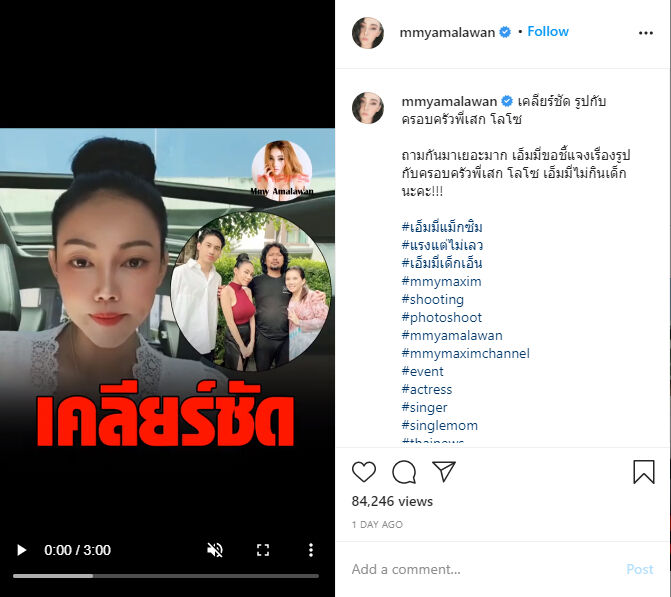Open the three-dot post options menu

[646, 33]
